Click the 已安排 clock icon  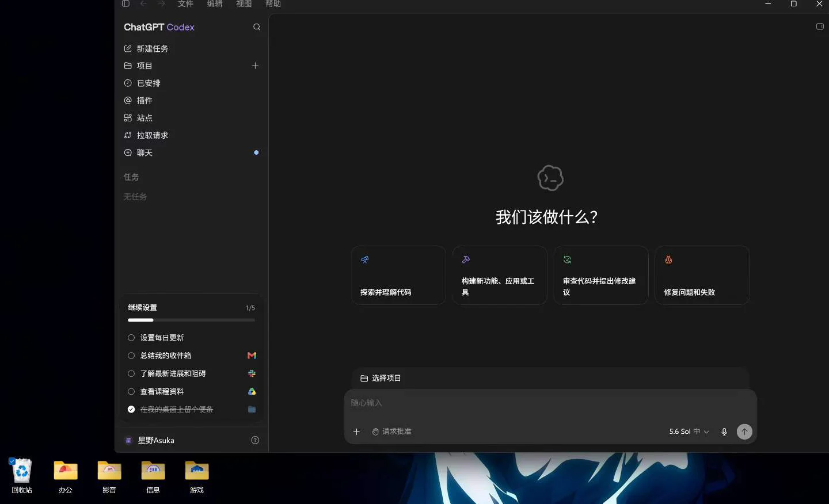tap(128, 83)
